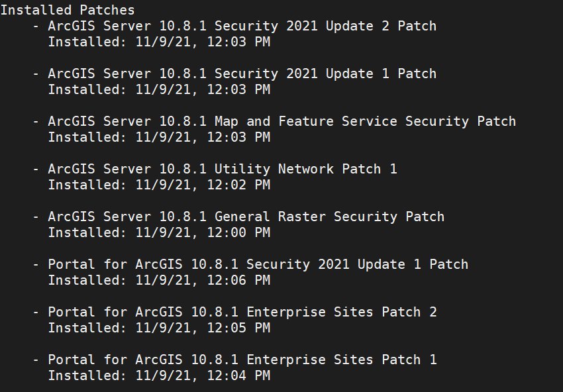Screen dimensions: 563x392
Task: Select the Portal Security 2021 Update 1 Patch line
Action: [258, 264]
